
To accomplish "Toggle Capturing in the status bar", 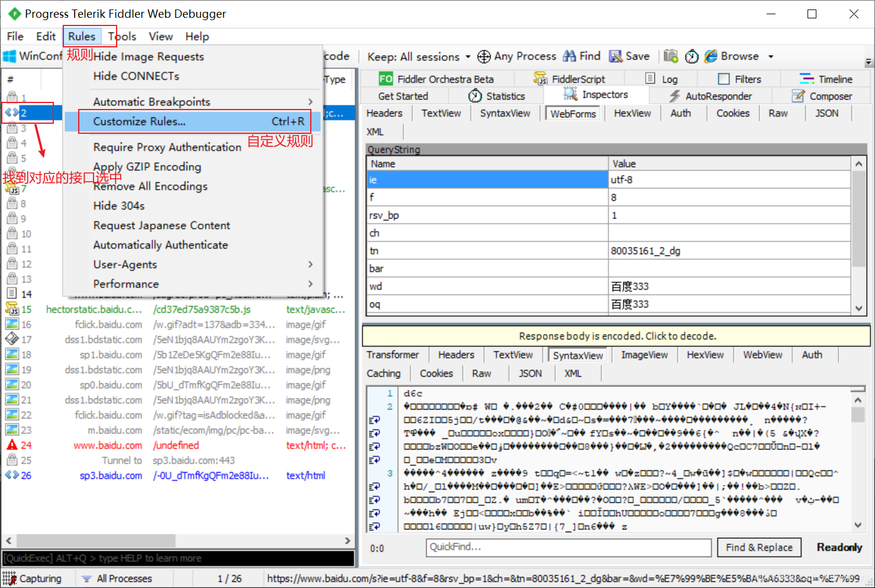I will [x=33, y=579].
